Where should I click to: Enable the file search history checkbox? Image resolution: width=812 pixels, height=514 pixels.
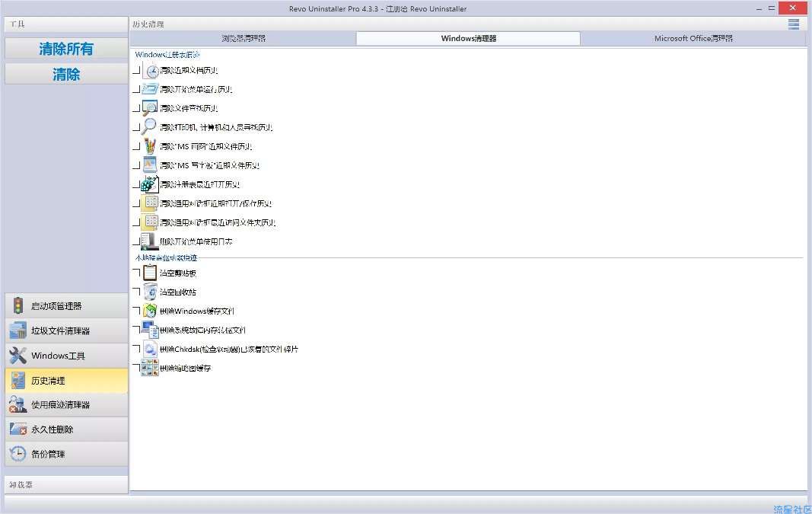coord(137,108)
